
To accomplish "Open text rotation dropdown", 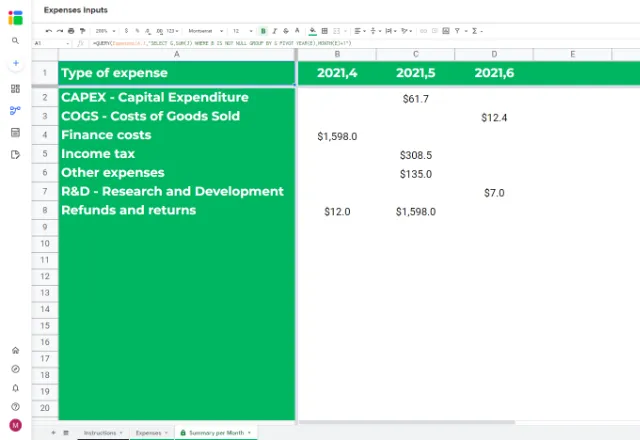I will coord(406,31).
